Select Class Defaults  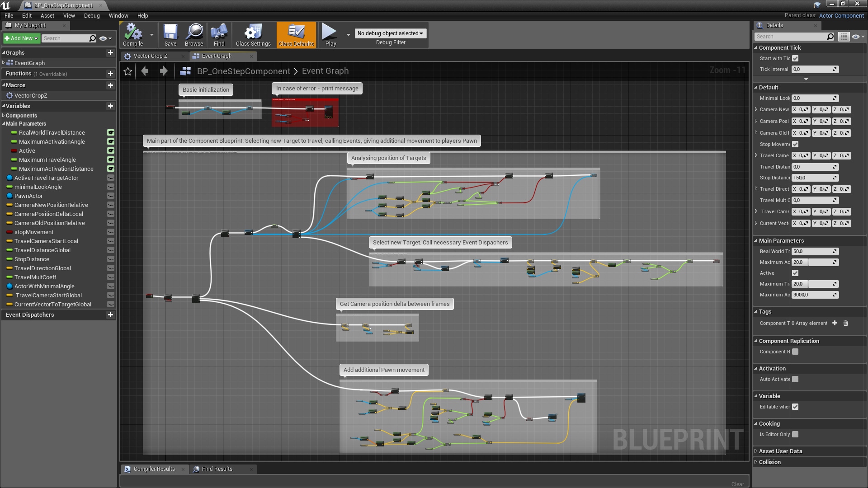296,35
